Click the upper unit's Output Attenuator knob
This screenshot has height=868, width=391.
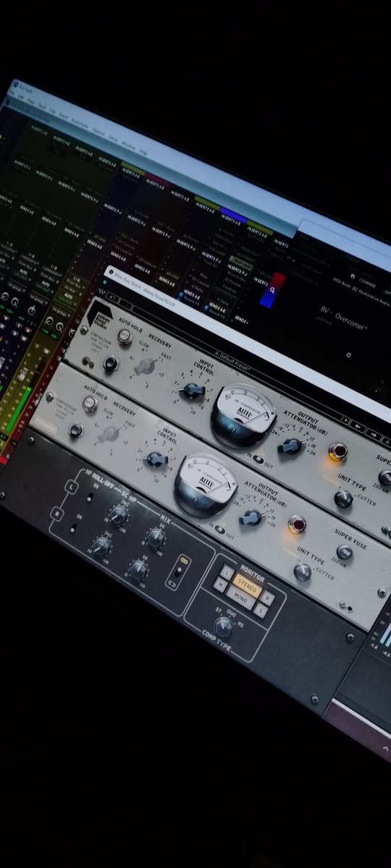[x=290, y=446]
